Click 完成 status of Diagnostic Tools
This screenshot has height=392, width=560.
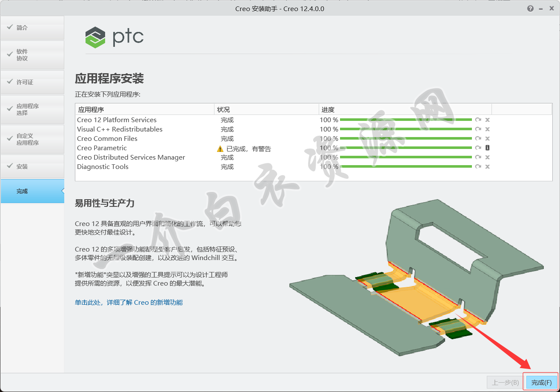coord(227,167)
